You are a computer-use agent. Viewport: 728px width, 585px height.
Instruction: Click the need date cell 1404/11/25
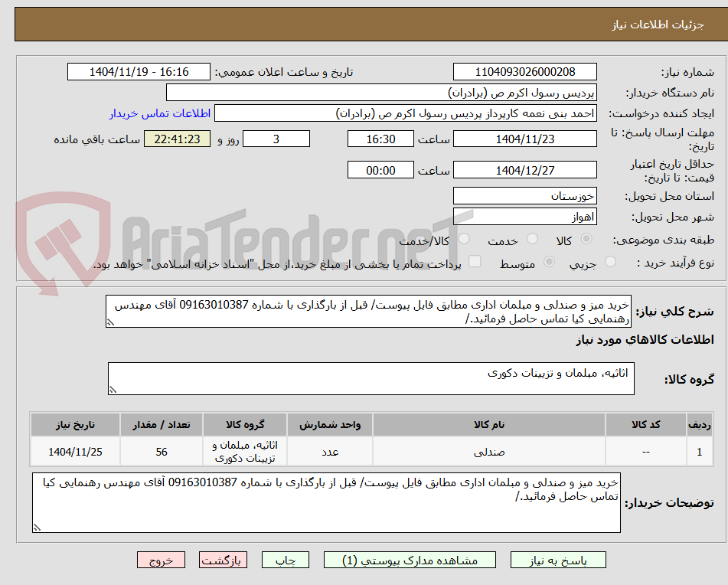click(x=75, y=452)
